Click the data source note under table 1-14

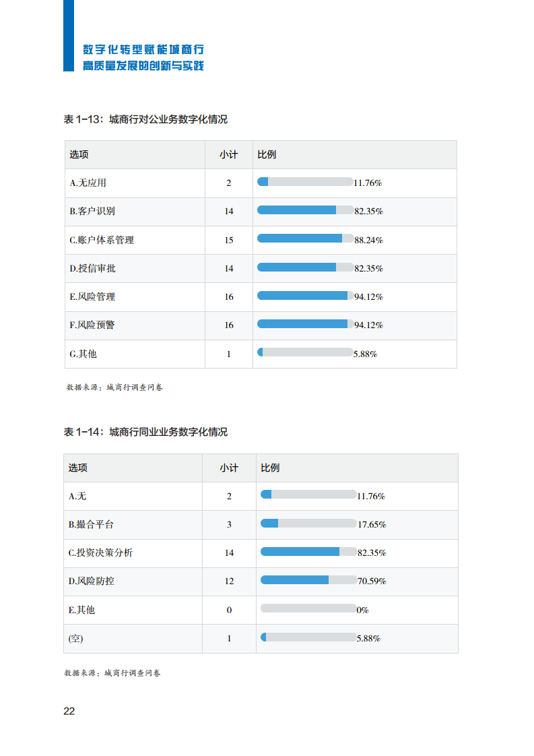pos(112,672)
